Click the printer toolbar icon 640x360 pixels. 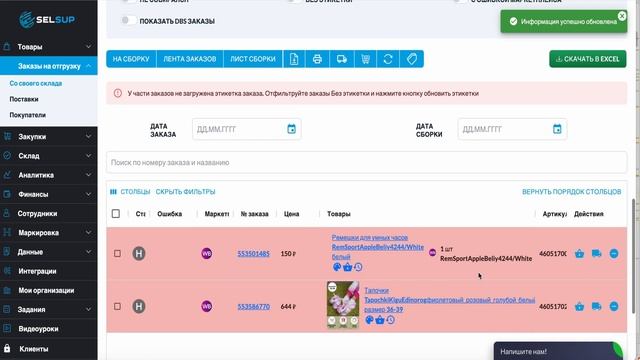point(317,59)
